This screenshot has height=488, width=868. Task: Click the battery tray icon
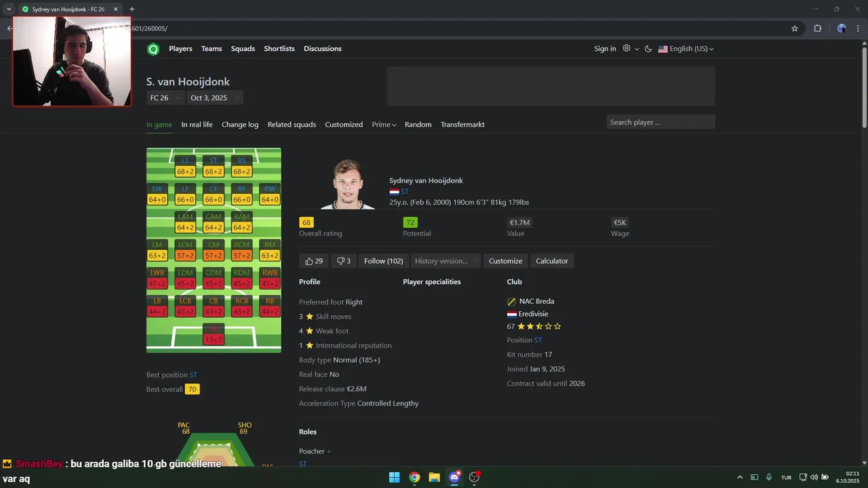pos(825,477)
